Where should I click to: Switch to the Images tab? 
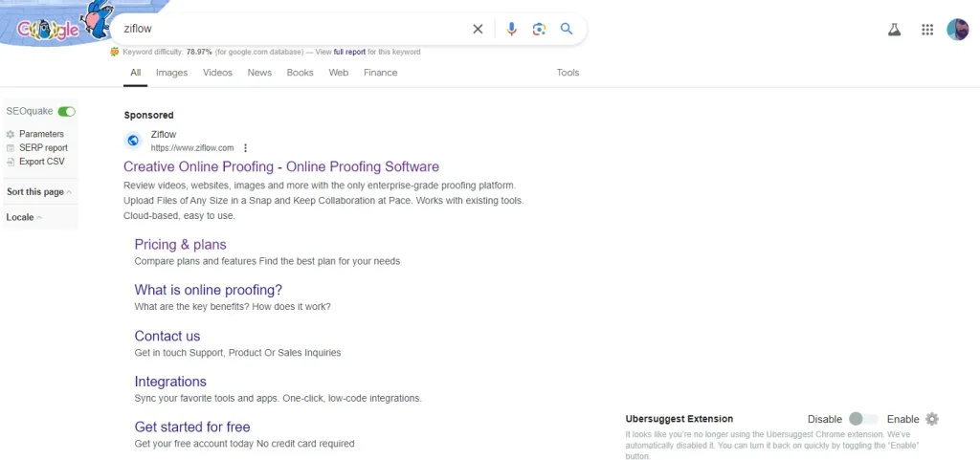click(172, 73)
